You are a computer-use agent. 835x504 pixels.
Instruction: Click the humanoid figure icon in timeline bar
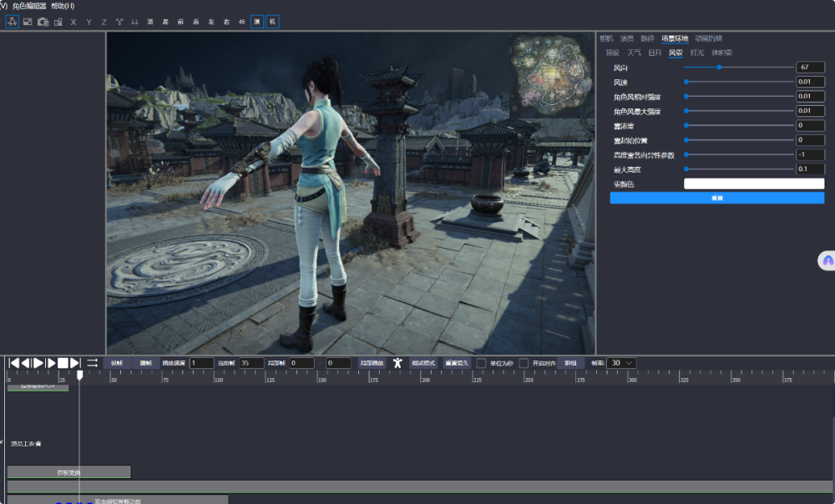(397, 363)
